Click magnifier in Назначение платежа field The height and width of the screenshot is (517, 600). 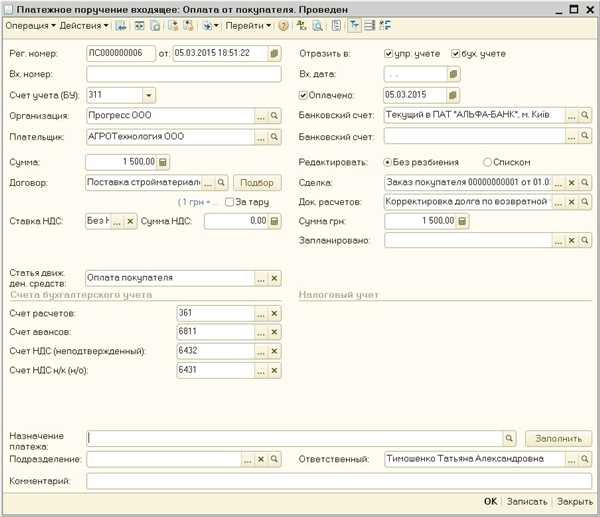click(509, 438)
